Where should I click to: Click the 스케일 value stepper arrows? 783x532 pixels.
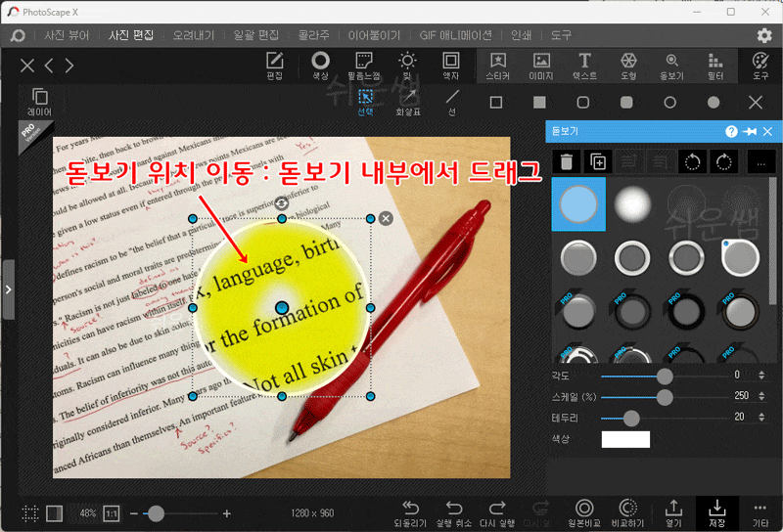coord(761,396)
